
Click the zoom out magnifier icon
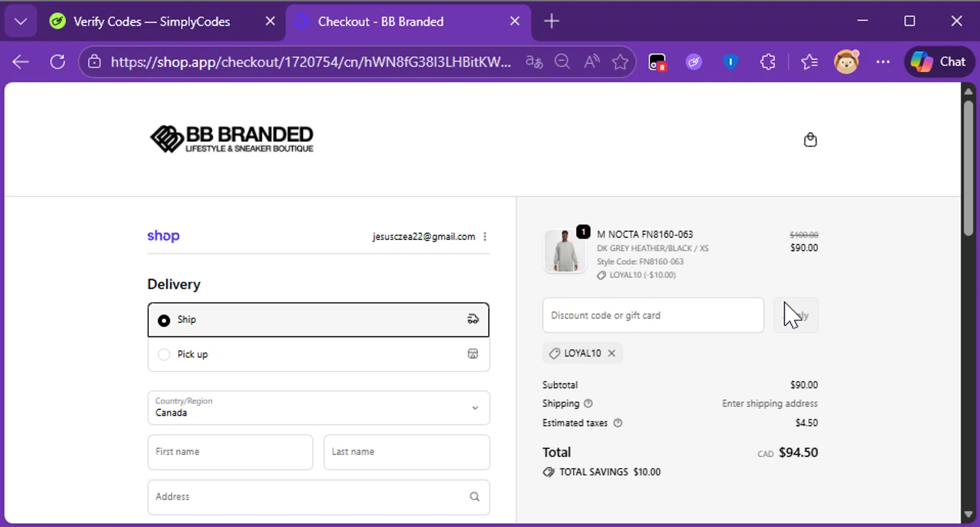(x=563, y=62)
